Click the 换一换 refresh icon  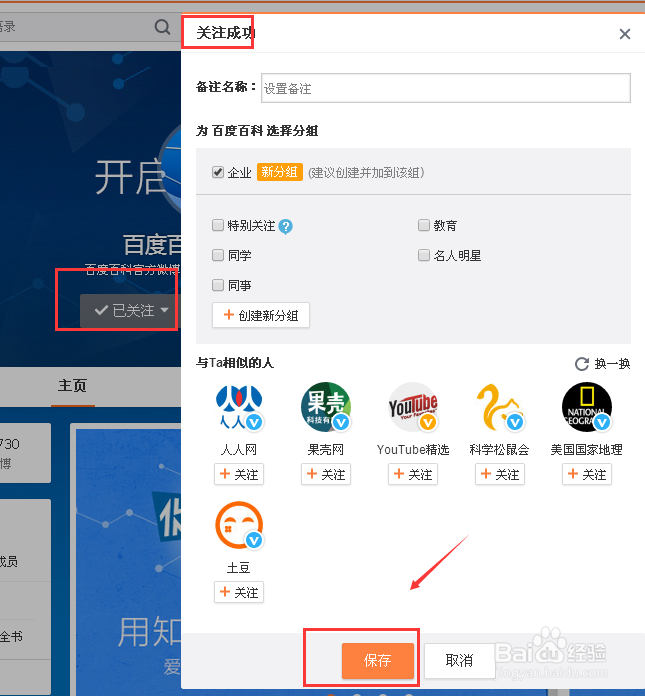tap(582, 364)
